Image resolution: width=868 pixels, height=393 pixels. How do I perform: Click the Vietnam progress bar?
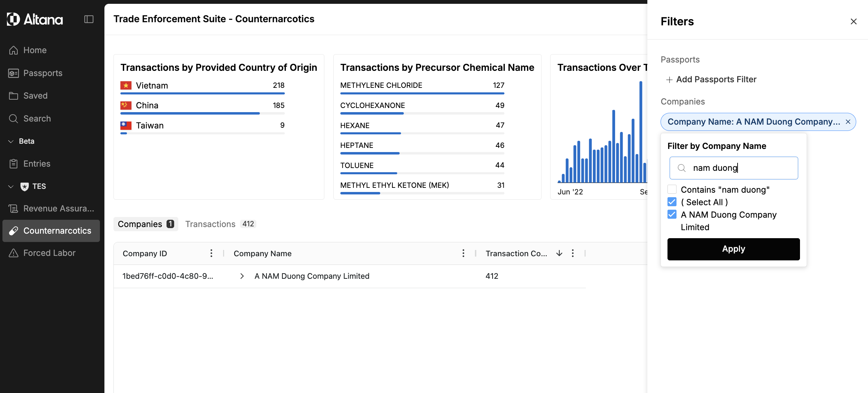tap(203, 93)
